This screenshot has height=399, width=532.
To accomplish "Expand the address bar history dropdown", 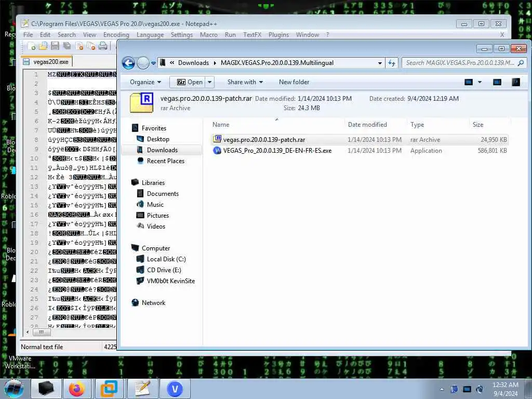I will click(380, 63).
